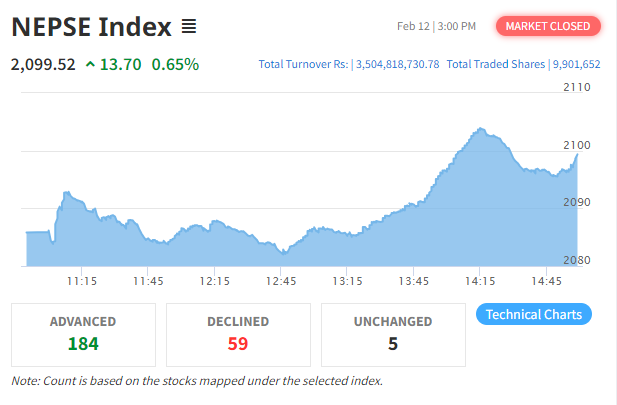Click the 13:45 time axis label
This screenshot has width=617, height=405.
click(x=414, y=281)
